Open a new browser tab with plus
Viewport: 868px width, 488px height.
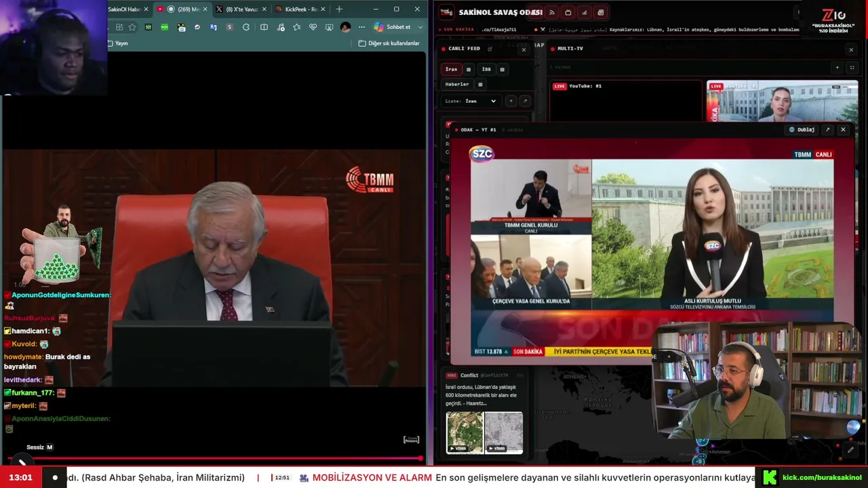click(x=339, y=9)
